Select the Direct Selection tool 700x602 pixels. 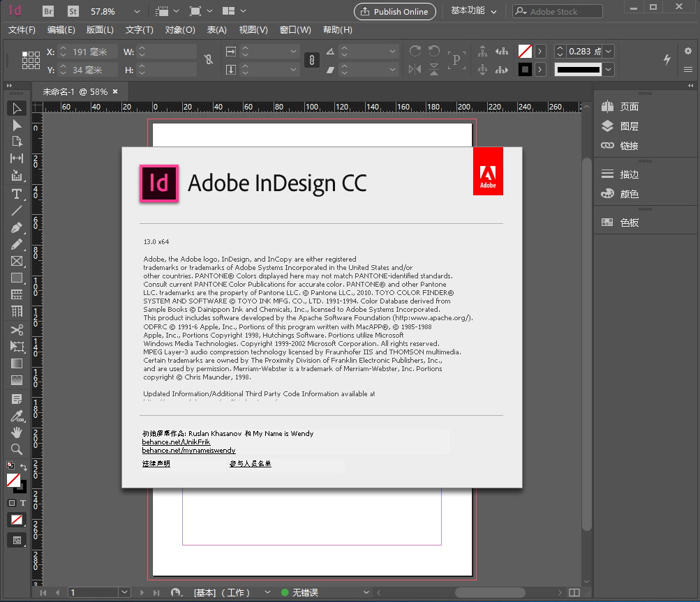(x=17, y=126)
